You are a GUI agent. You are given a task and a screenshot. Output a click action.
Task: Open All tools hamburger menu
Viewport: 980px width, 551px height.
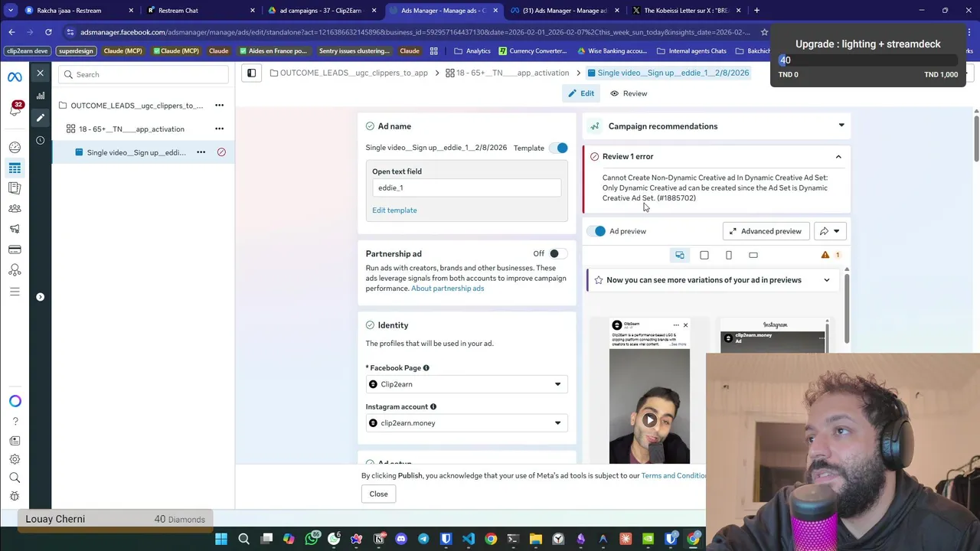(x=15, y=291)
